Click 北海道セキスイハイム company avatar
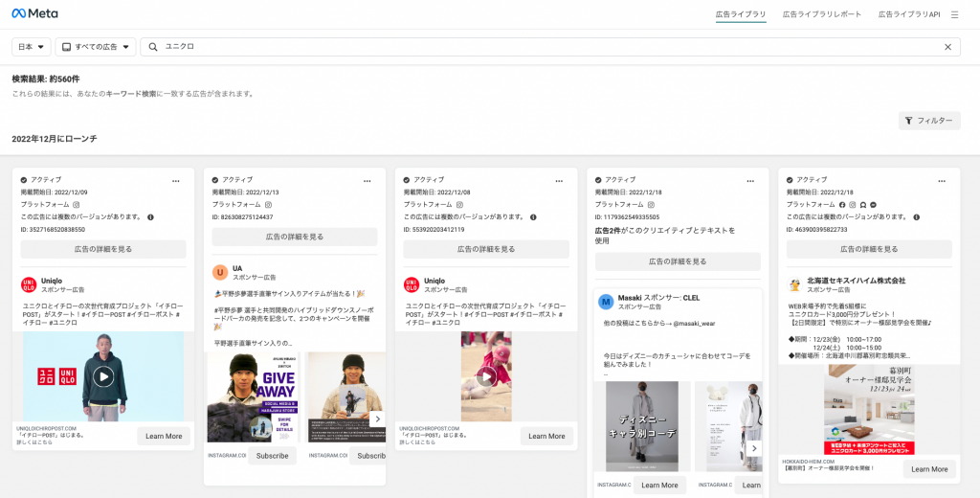Viewport: 980px width, 498px height. point(794,285)
